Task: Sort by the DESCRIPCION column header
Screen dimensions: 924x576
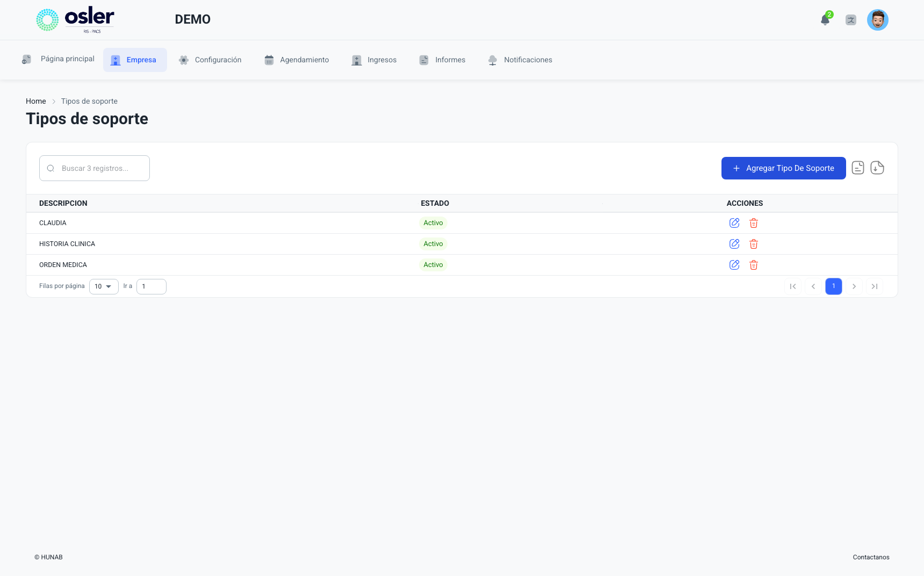Action: click(x=63, y=203)
